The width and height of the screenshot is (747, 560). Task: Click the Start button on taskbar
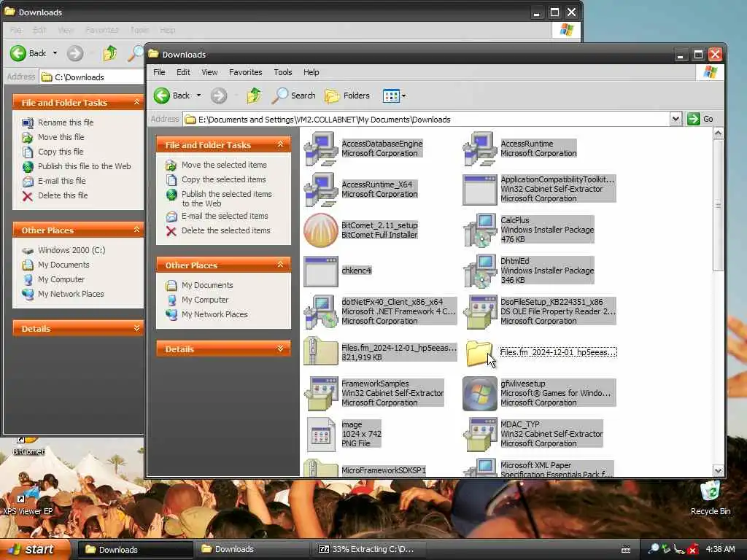pyautogui.click(x=35, y=550)
